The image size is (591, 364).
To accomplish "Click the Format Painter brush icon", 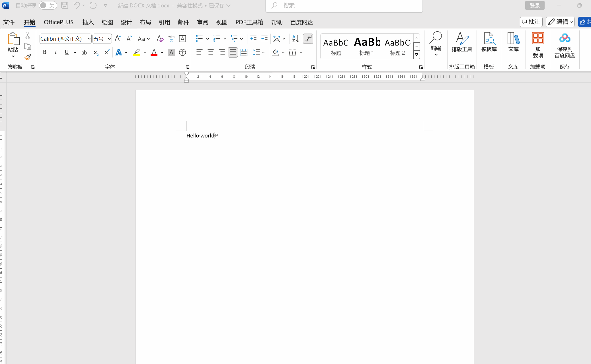I will (28, 57).
